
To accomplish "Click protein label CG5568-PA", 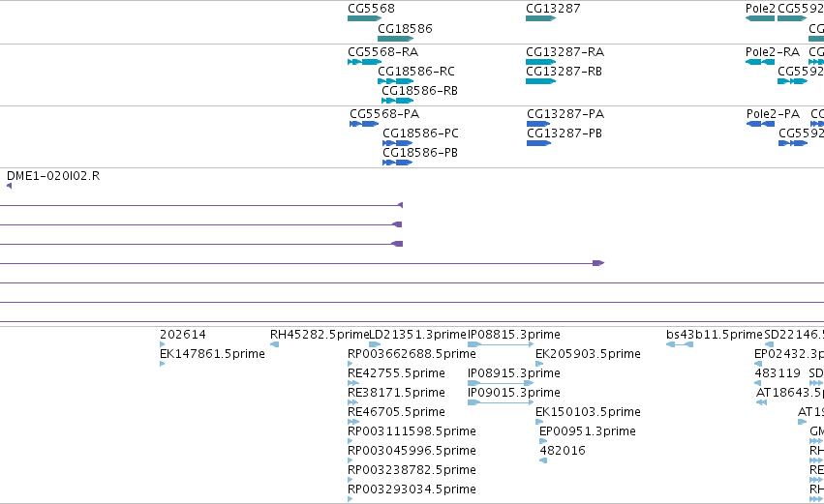I will tap(384, 114).
